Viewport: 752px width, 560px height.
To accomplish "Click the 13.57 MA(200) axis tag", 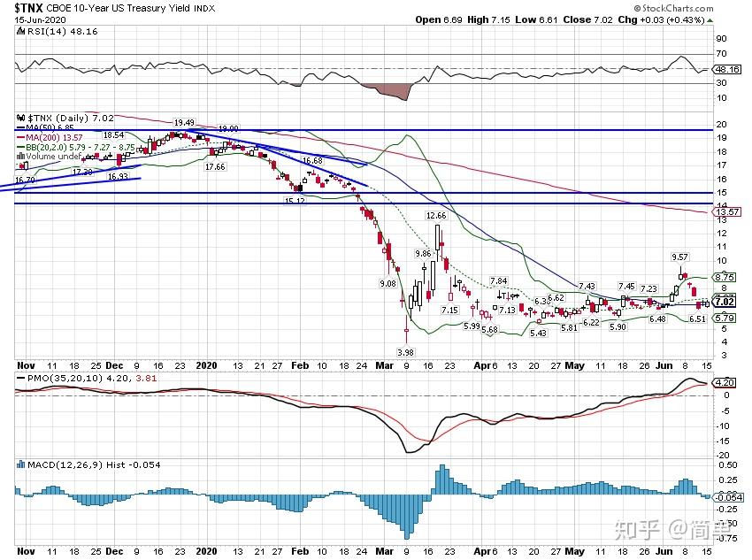I will tap(727, 212).
